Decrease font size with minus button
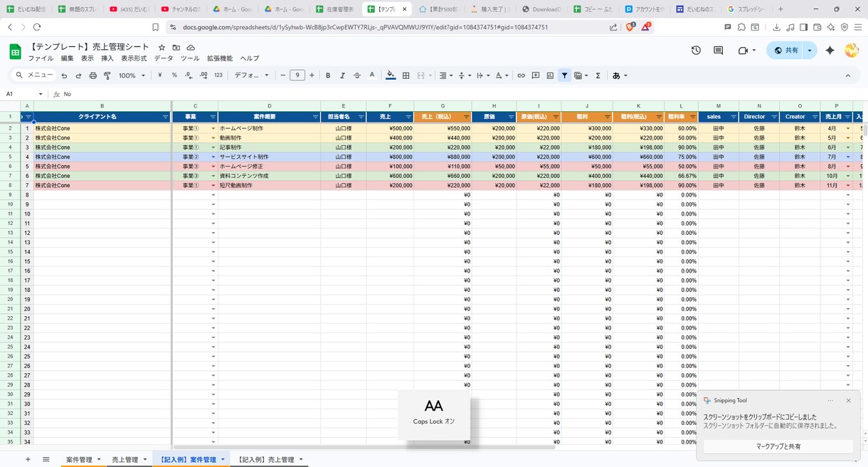This screenshot has height=467, width=868. (x=283, y=75)
